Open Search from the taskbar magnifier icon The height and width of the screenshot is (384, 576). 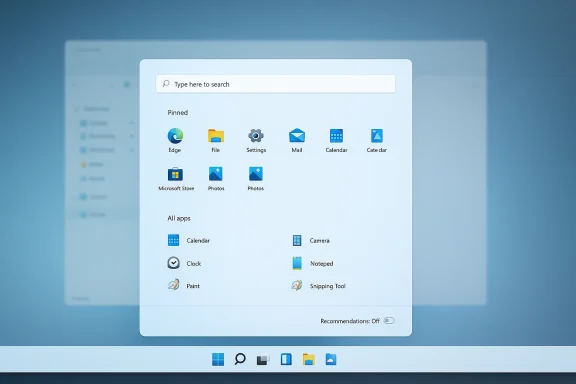pos(240,359)
